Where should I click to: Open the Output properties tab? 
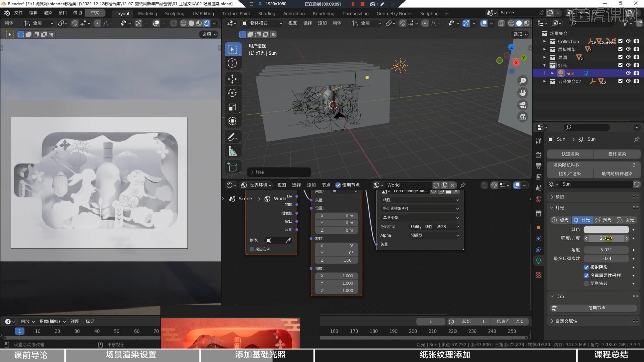click(x=538, y=166)
